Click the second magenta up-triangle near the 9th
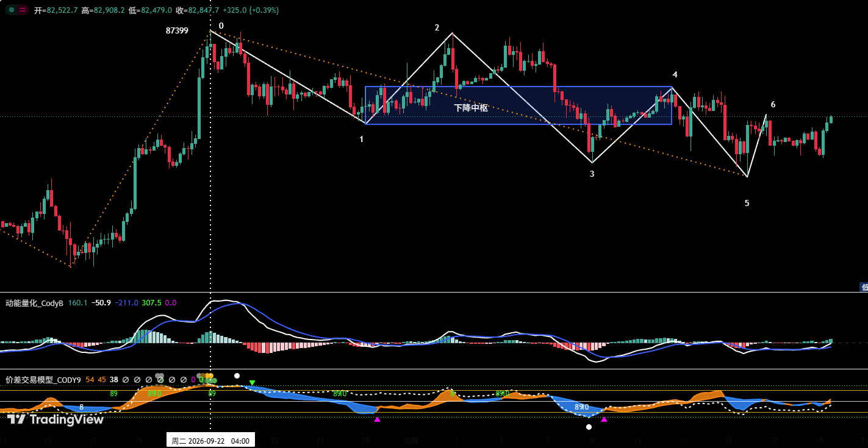 click(x=604, y=419)
